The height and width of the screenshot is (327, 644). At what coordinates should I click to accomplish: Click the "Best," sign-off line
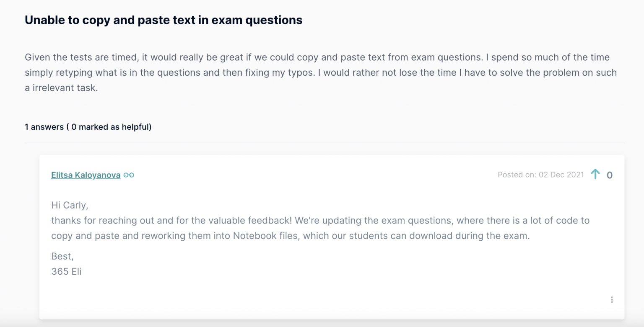(x=62, y=256)
